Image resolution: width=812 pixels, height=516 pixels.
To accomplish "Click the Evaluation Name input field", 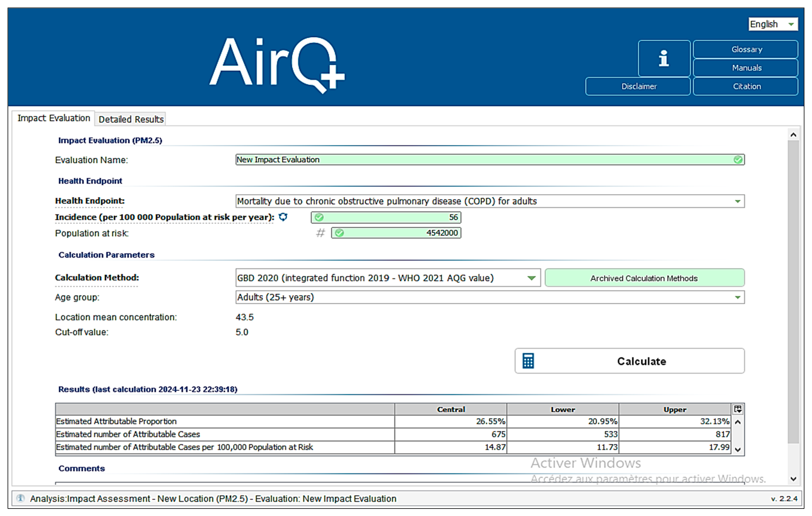I will 472,159.
